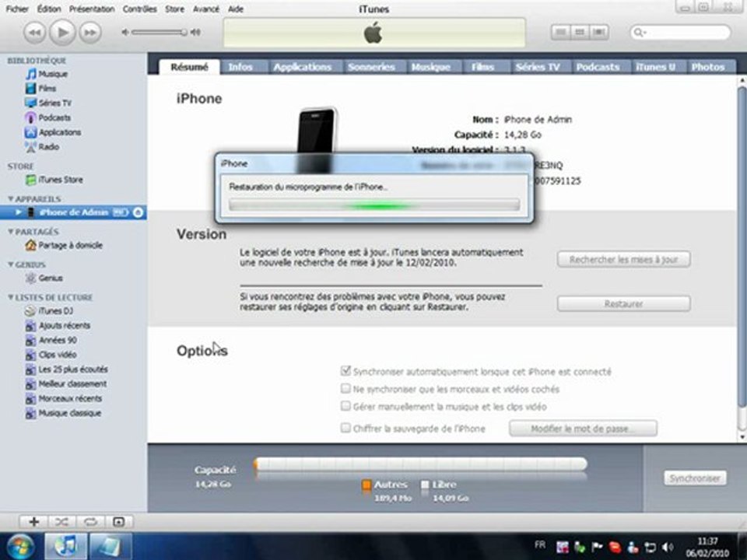Toggle Gérer manuellement la musique checkbox
This screenshot has width=747, height=560.
tap(345, 406)
